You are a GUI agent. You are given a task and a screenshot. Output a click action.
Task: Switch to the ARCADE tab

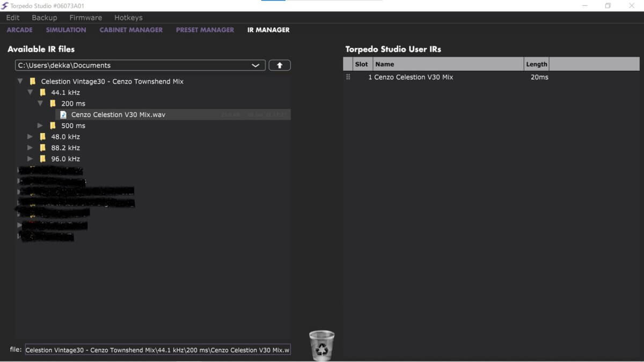20,30
